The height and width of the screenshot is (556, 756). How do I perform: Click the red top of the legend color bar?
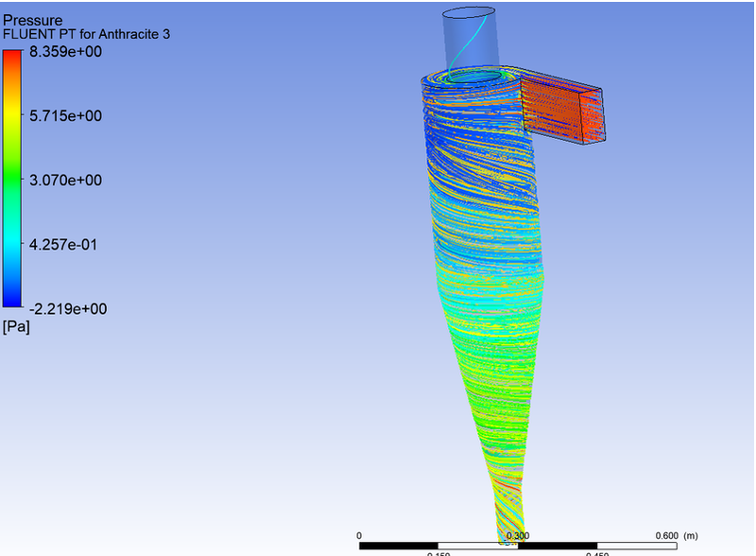pyautogui.click(x=13, y=57)
